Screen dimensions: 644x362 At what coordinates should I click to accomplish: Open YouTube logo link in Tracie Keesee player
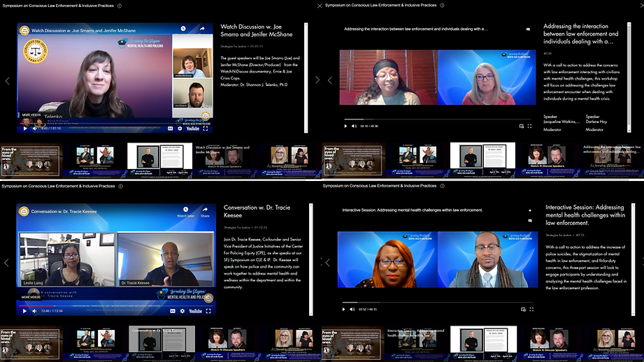click(196, 311)
